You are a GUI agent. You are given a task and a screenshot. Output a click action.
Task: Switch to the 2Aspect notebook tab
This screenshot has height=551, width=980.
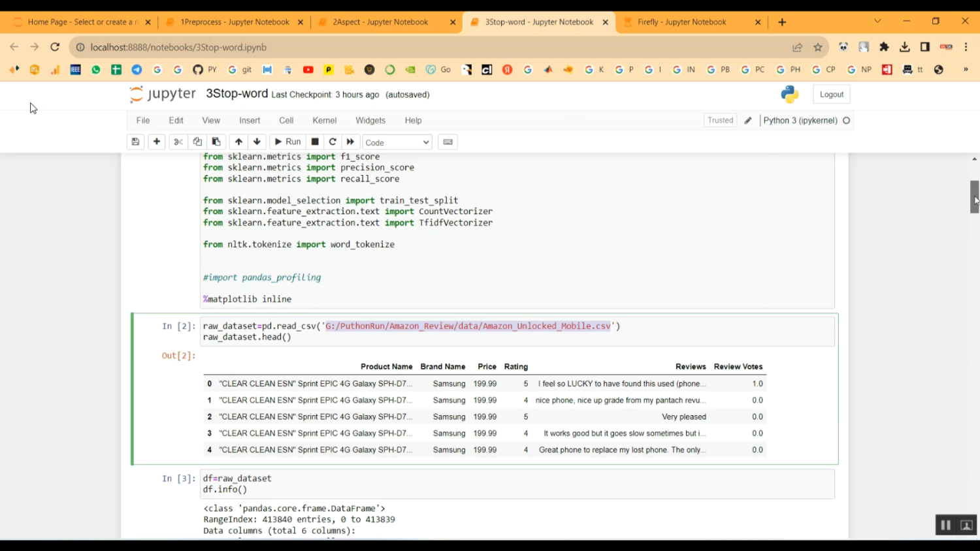pyautogui.click(x=380, y=22)
